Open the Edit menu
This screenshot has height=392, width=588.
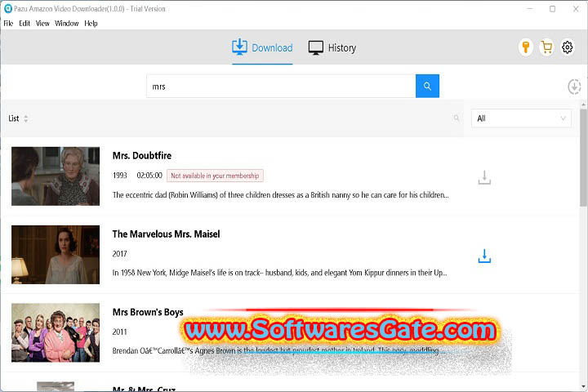coord(24,23)
